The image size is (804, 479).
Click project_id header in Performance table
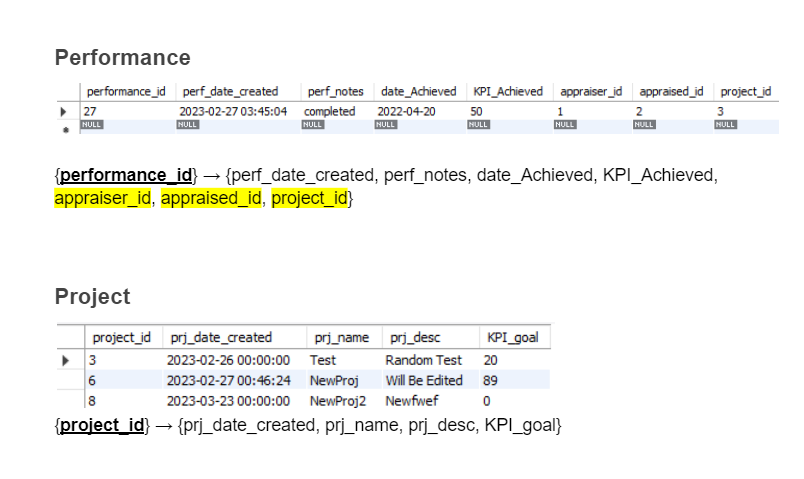[746, 91]
